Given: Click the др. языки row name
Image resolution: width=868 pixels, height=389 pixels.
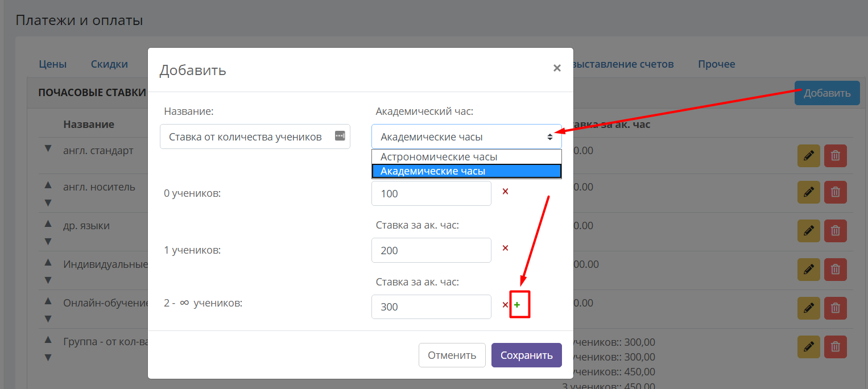Looking at the screenshot, I should [x=86, y=226].
